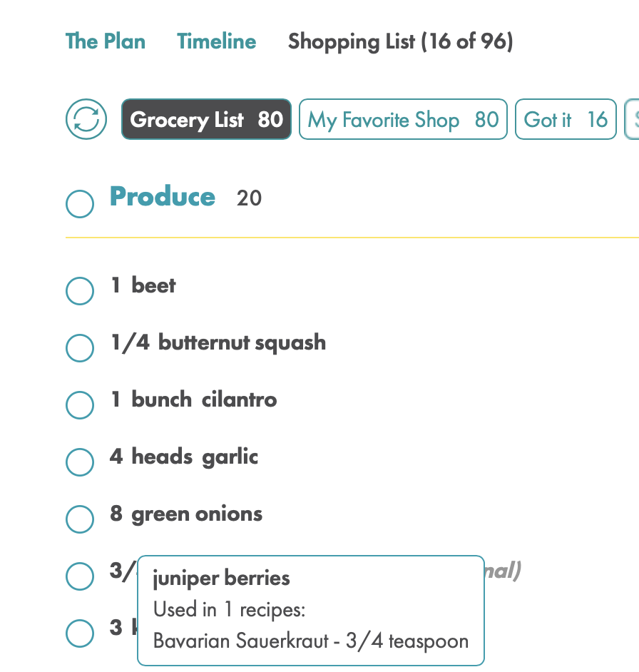
Task: Mark 1 beet as got
Action: coord(80,290)
